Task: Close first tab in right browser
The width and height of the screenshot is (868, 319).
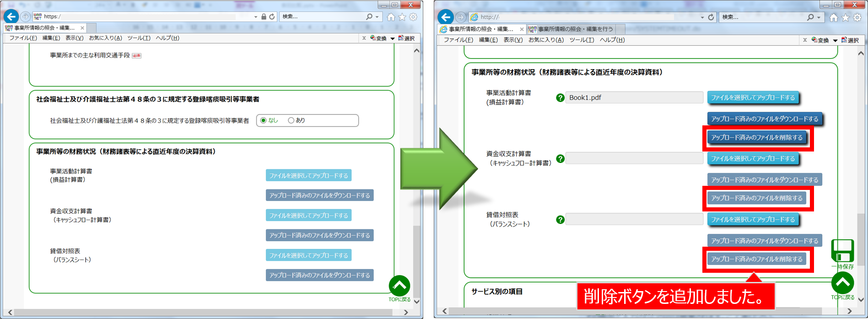Action: [x=522, y=29]
